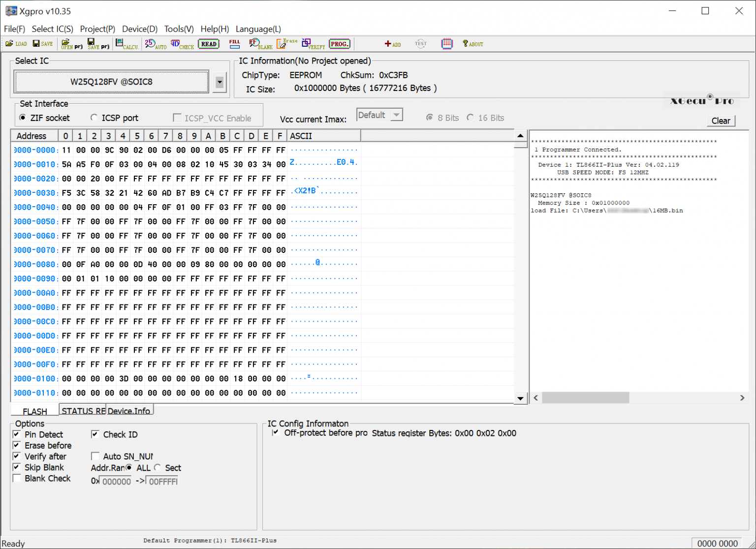Click the LOAD file toolbar icon

coord(16,44)
